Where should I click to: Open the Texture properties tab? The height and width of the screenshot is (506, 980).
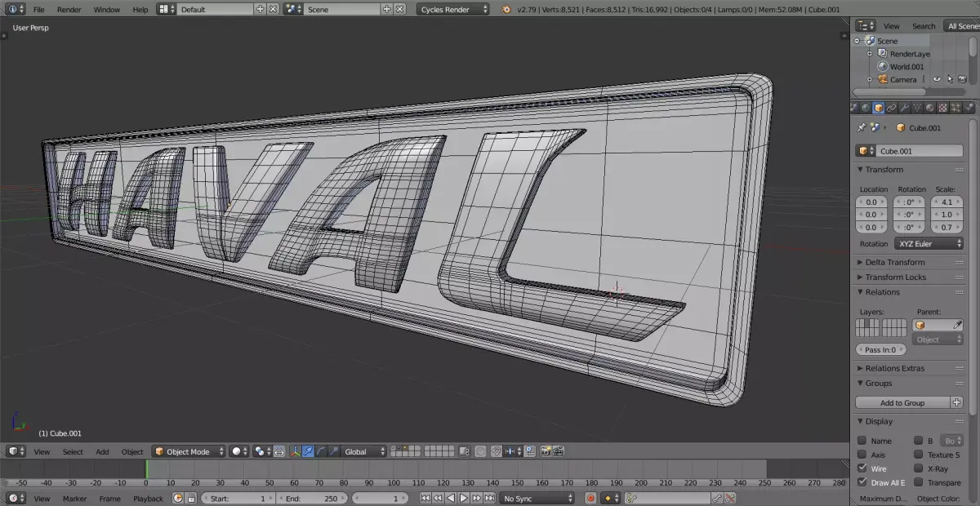pyautogui.click(x=942, y=108)
